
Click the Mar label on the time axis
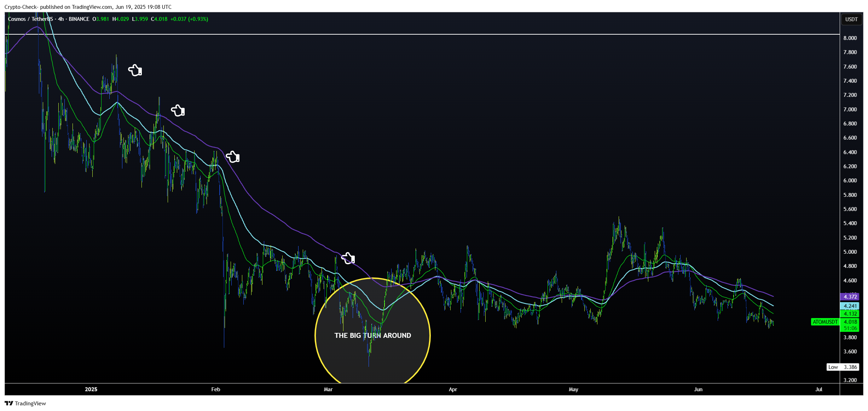[328, 389]
